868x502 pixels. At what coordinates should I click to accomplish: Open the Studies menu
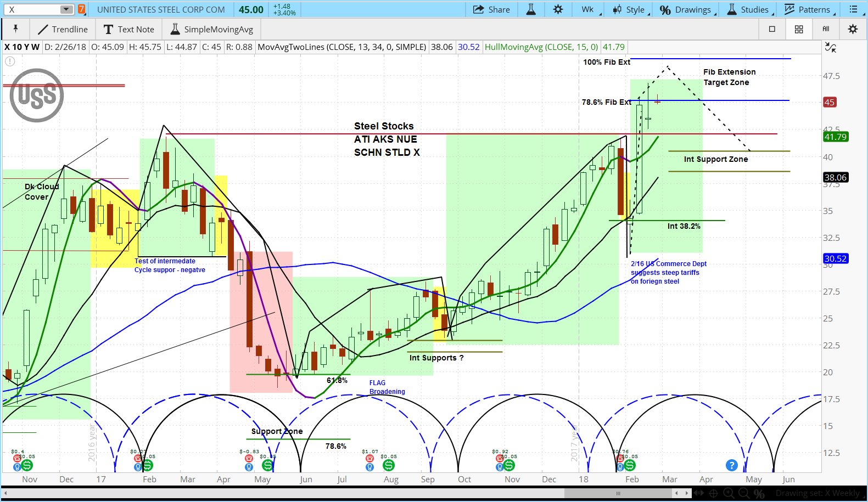749,9
